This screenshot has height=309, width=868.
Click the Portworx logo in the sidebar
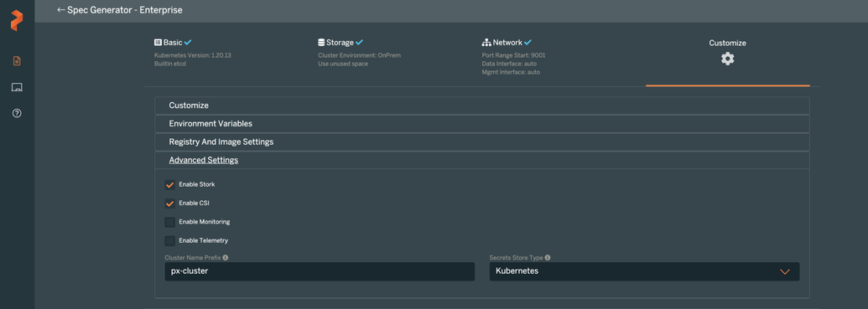[x=17, y=20]
